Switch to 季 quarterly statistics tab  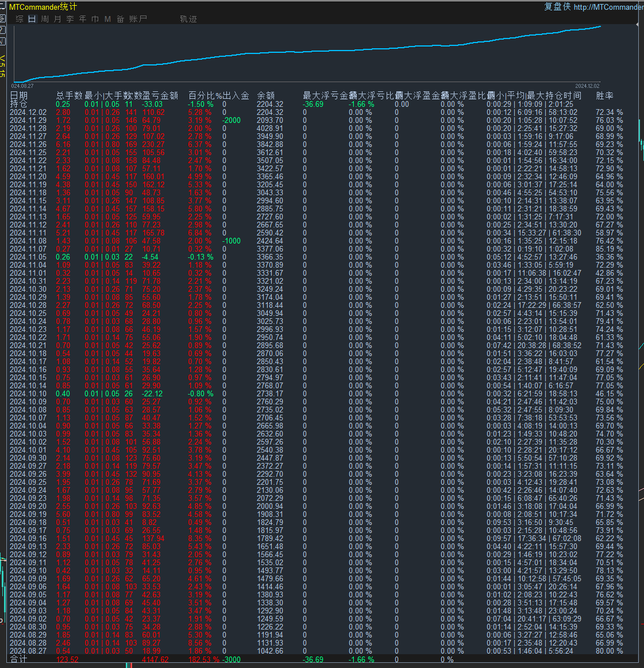(x=70, y=19)
